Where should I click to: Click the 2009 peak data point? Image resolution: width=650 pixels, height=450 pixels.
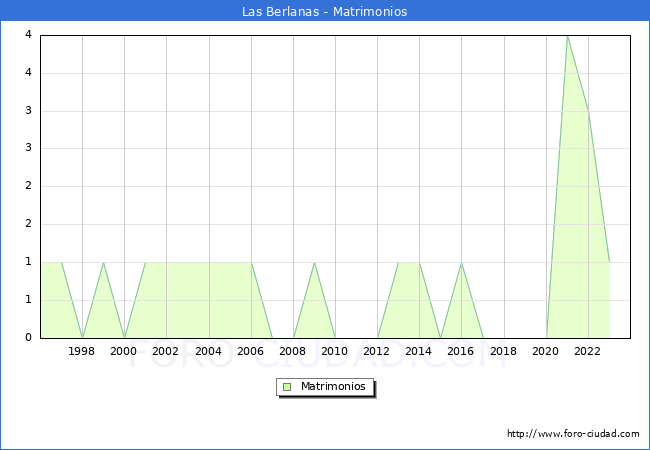315,263
